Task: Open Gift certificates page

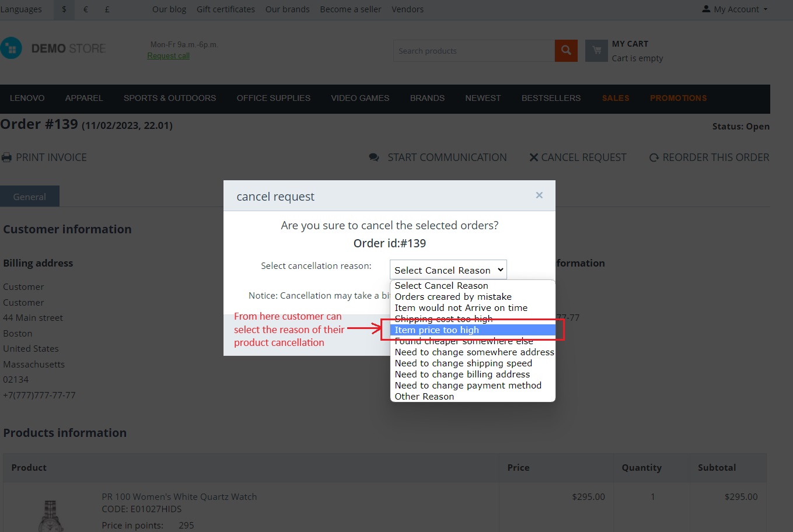Action: (226, 9)
